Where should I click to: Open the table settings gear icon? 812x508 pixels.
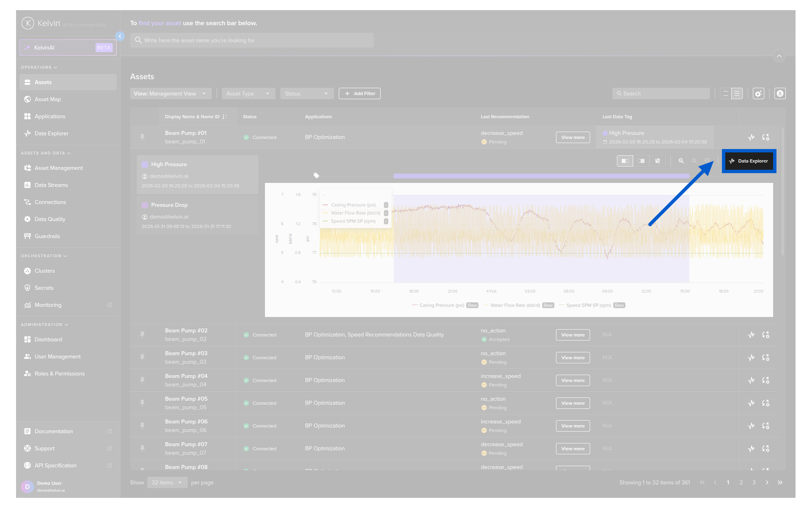coord(758,94)
